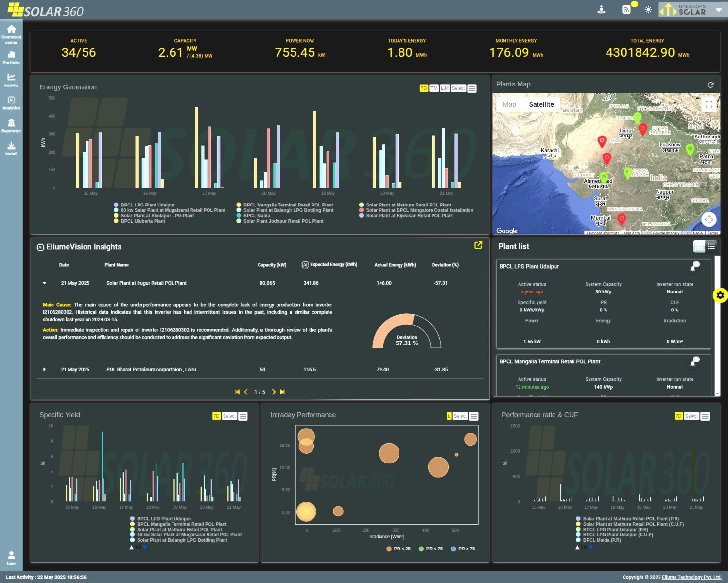This screenshot has height=583, width=728.
Task: Open the Superuser sidebar section
Action: pyautogui.click(x=11, y=126)
